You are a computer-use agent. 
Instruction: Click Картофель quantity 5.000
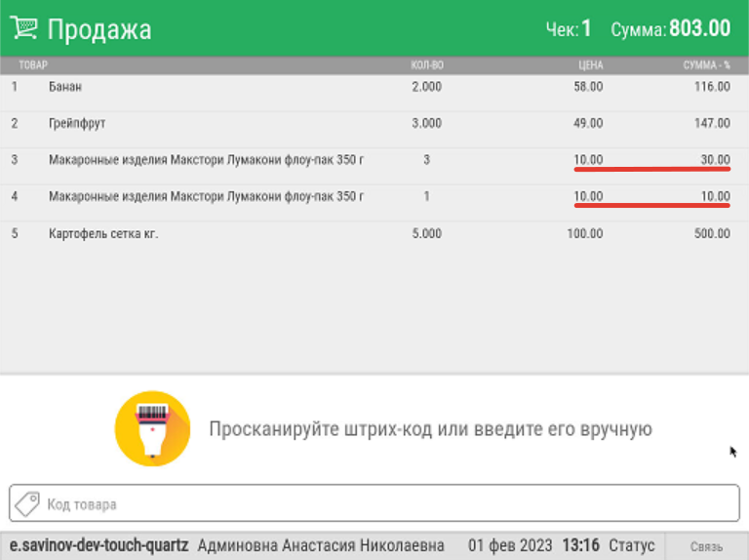coord(426,233)
